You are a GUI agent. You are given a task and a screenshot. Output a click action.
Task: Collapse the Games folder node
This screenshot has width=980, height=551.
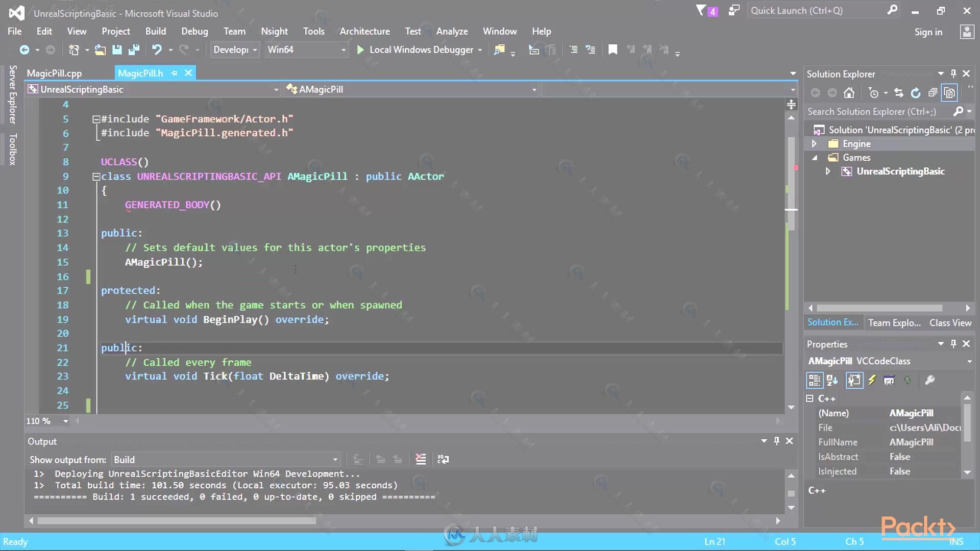(814, 158)
